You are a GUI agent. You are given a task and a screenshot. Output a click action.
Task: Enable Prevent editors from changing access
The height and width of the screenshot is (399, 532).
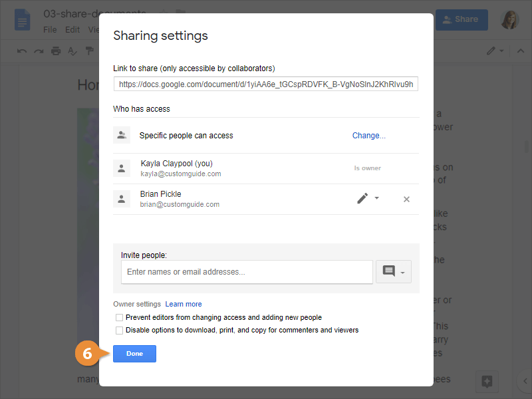coord(120,318)
